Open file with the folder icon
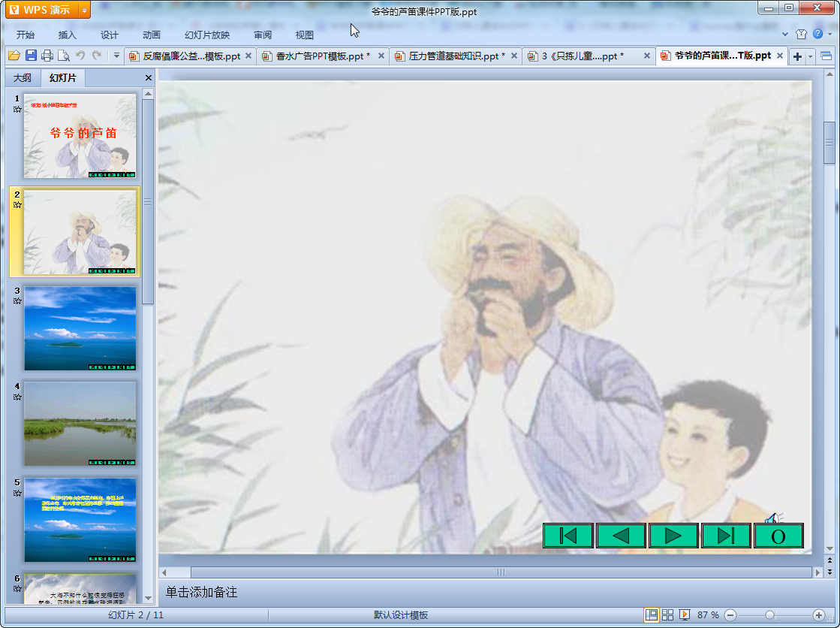Screen dimensions: 840x628 [x=14, y=56]
